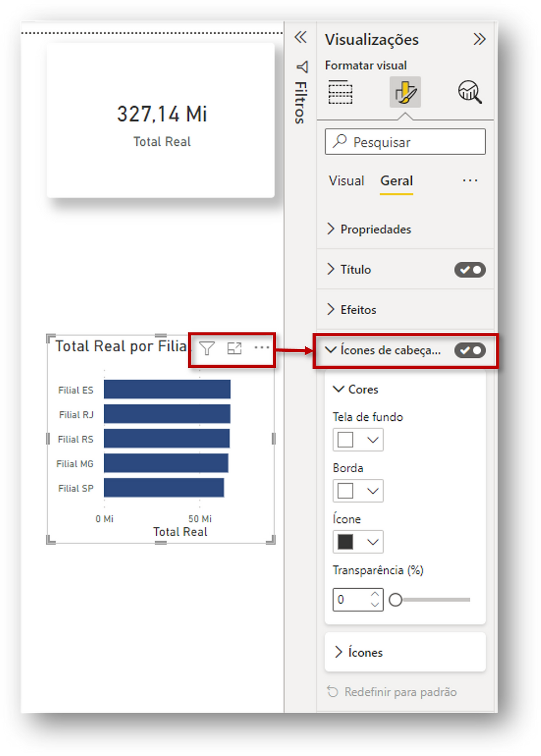The image size is (541, 756).
Task: Click the Formatar visual heading
Action: [x=365, y=65]
